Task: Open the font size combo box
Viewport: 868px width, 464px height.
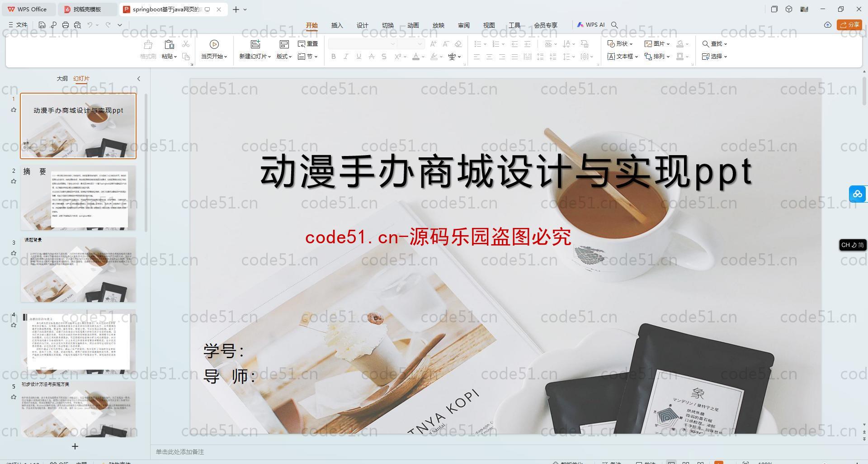Action: coord(411,44)
